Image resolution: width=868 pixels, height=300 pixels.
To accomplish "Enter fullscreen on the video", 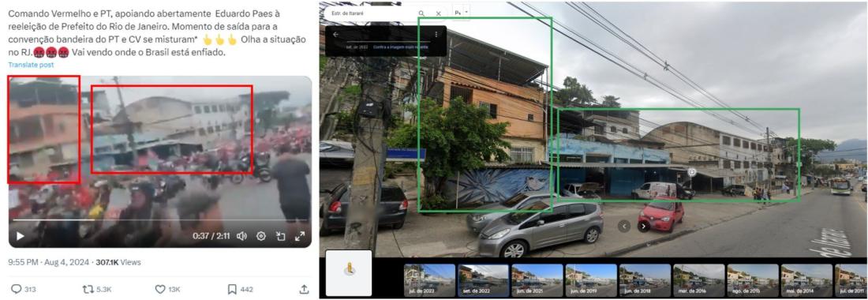I will click(x=300, y=236).
